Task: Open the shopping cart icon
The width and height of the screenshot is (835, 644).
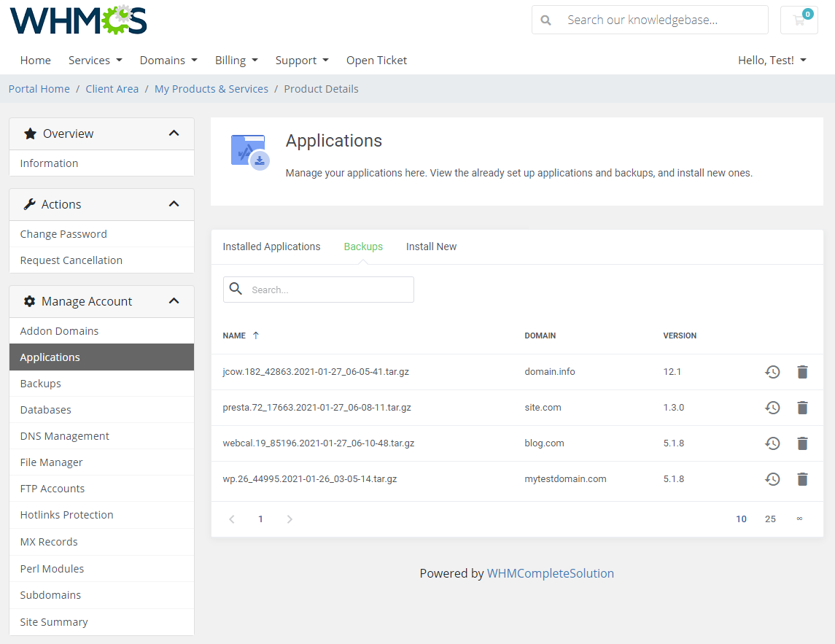Action: pyautogui.click(x=799, y=20)
